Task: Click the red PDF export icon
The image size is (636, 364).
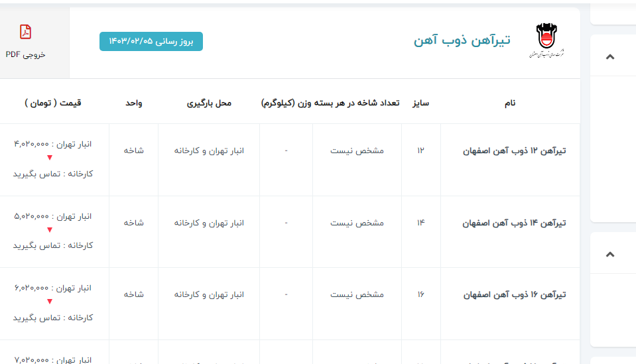Action: click(x=25, y=32)
